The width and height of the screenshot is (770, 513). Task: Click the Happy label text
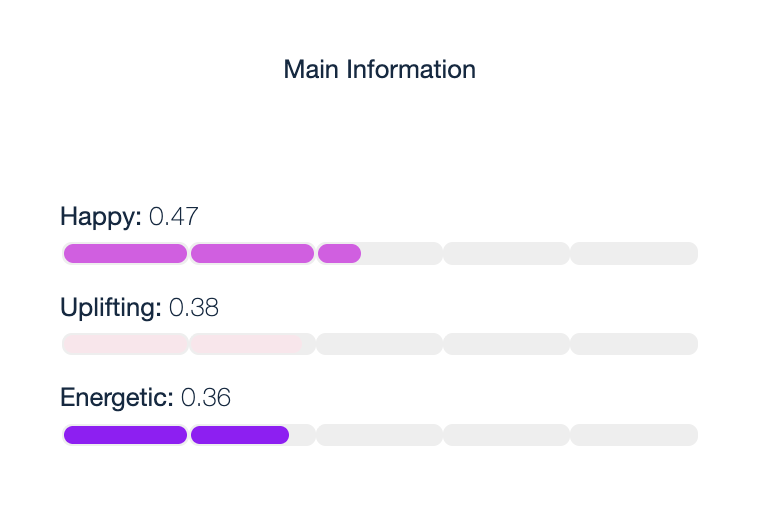point(101,216)
